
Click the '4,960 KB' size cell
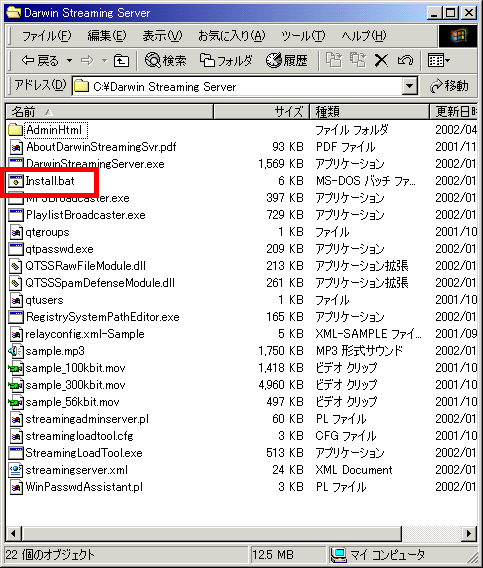pyautogui.click(x=281, y=385)
